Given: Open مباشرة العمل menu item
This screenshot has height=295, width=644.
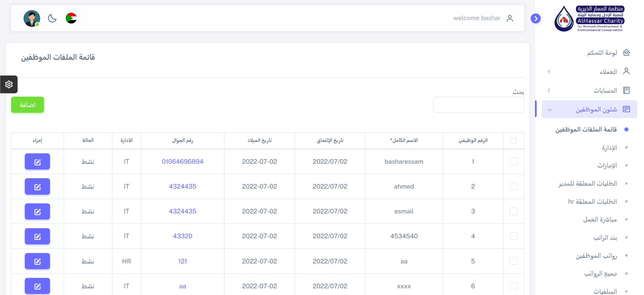Looking at the screenshot, I should click(600, 219).
